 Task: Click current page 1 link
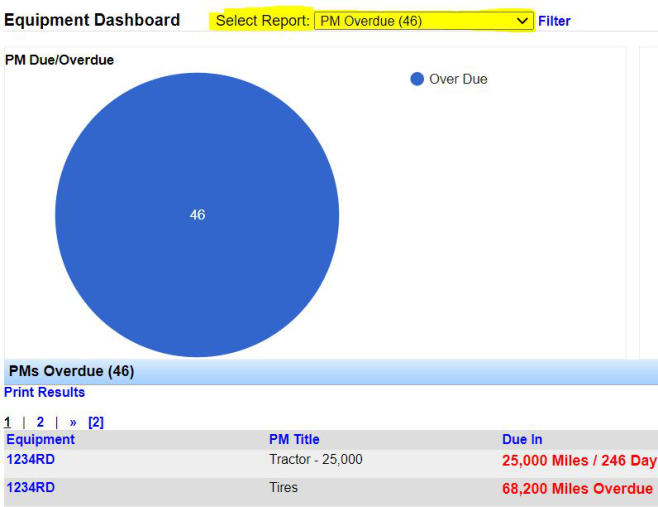point(8,422)
